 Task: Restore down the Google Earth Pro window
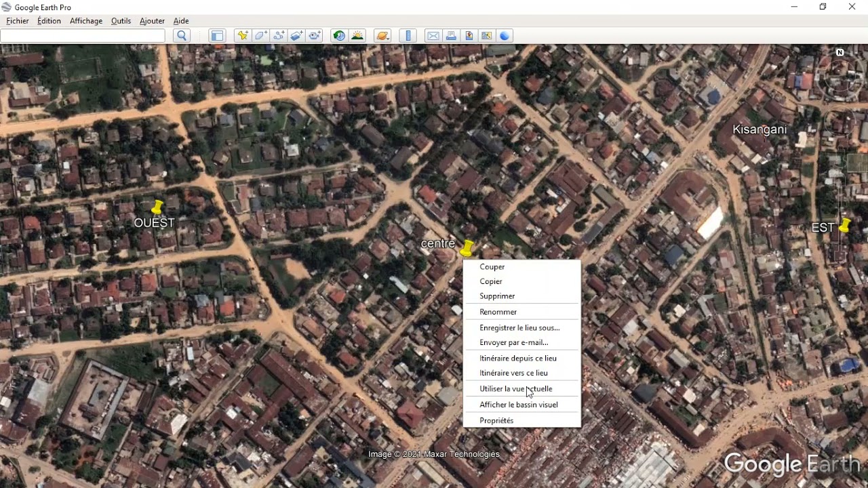pyautogui.click(x=823, y=7)
